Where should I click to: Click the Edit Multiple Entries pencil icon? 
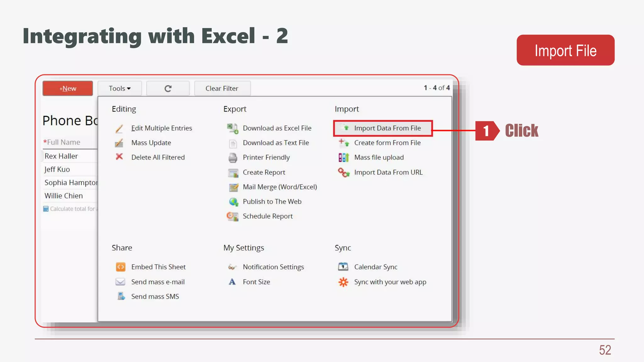119,129
